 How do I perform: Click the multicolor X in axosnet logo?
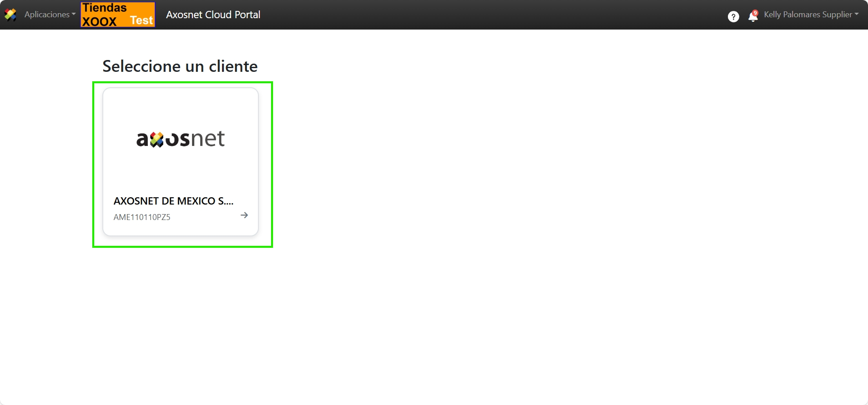[x=156, y=140]
